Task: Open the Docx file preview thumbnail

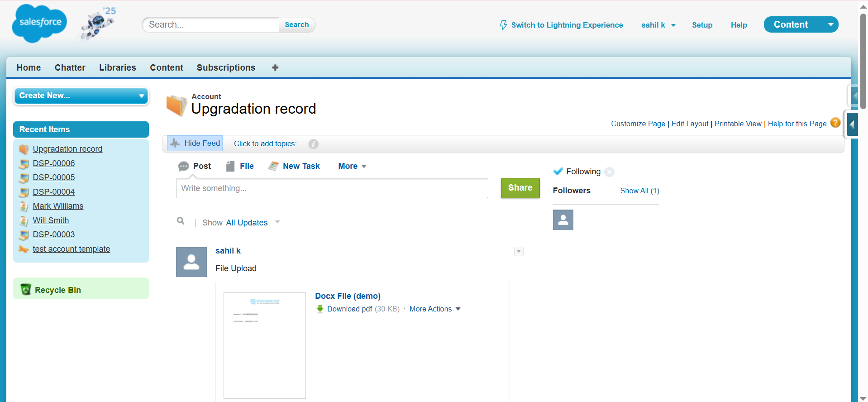Action: (x=265, y=345)
